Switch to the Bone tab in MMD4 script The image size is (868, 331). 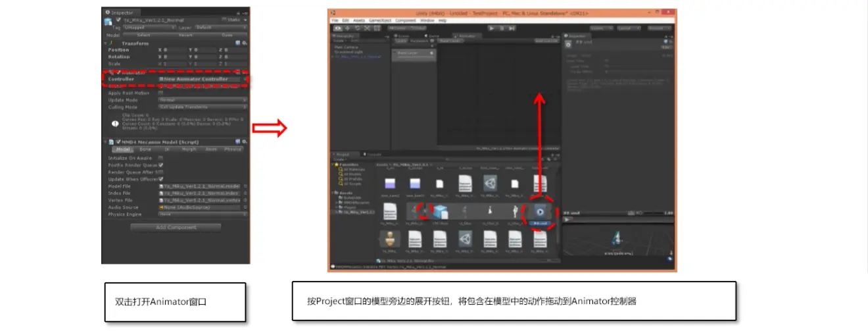coord(145,149)
